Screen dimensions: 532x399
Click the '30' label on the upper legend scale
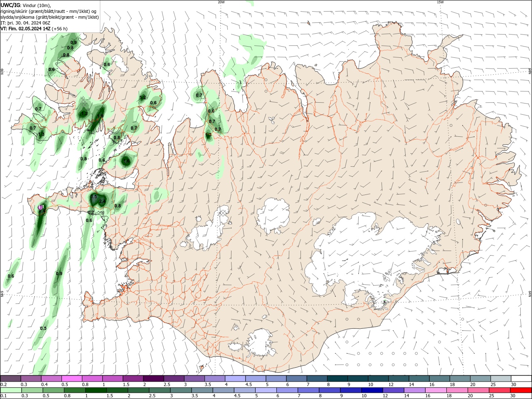[x=514, y=384]
